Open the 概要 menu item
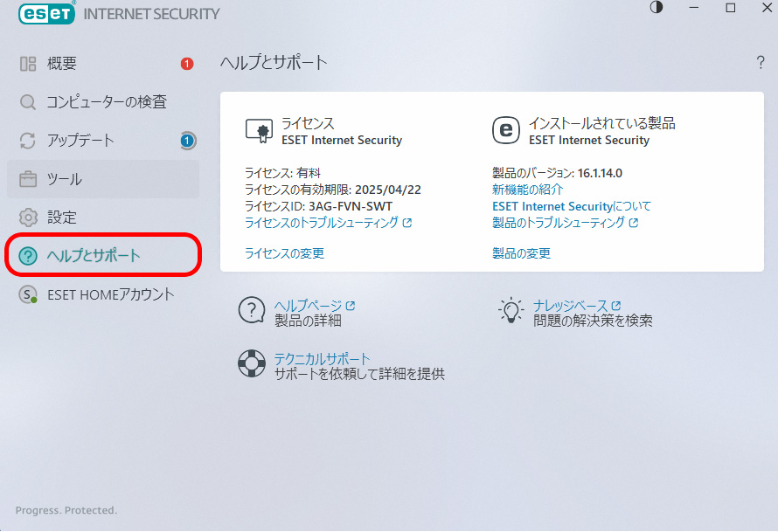 (x=103, y=64)
